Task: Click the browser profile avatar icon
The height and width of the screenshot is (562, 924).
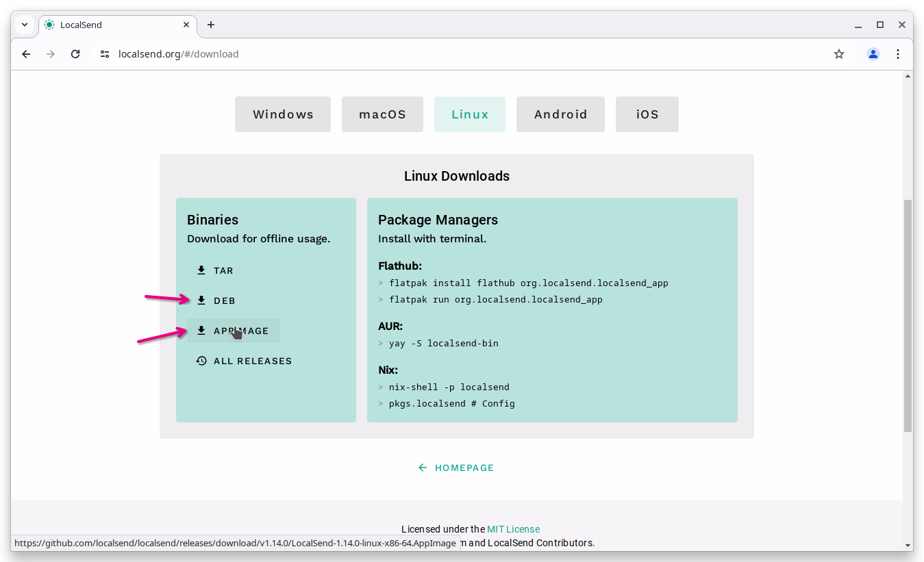Action: tap(873, 53)
